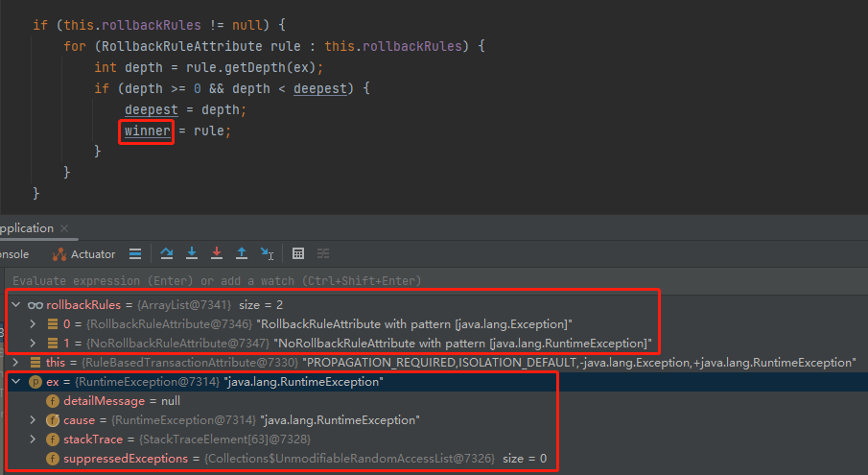Click 'rollbackRules' in the if condition
This screenshot has width=868, height=475.
coord(152,25)
